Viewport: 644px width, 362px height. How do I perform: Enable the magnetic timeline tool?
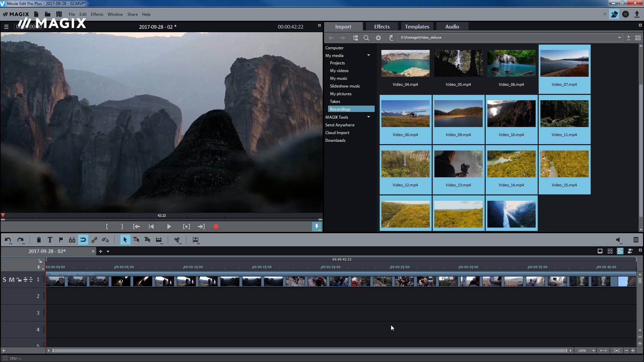[x=83, y=240]
